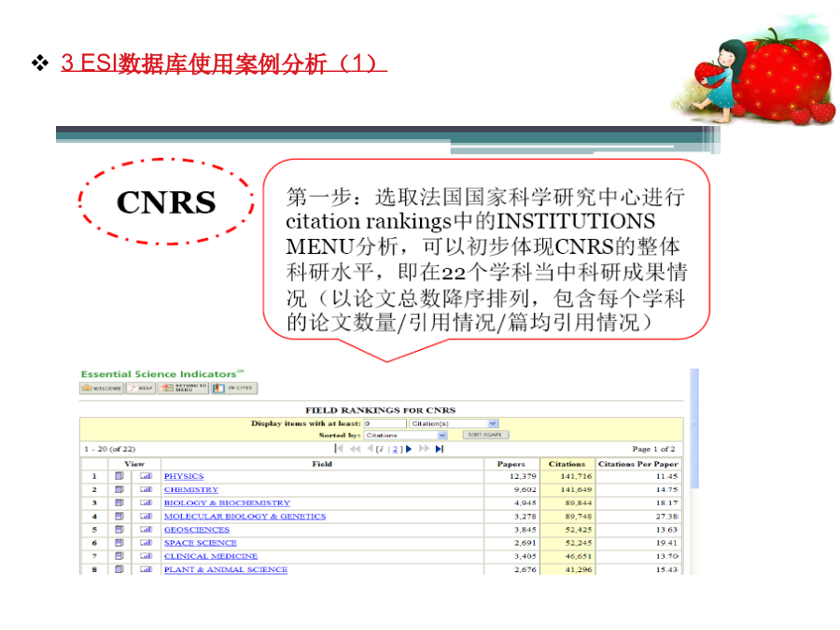Open graph icon for MOLECULAR BIOLOGY & GENETICS row
The image size is (840, 630).
click(147, 516)
